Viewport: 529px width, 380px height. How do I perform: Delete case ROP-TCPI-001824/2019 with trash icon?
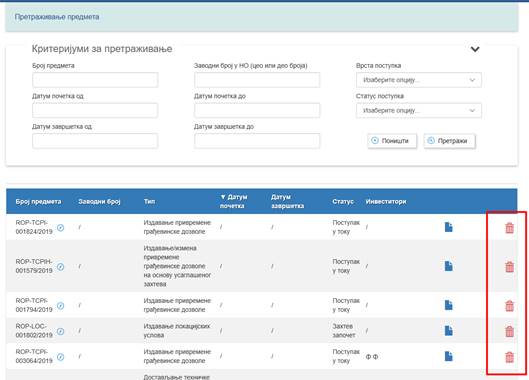point(509,228)
